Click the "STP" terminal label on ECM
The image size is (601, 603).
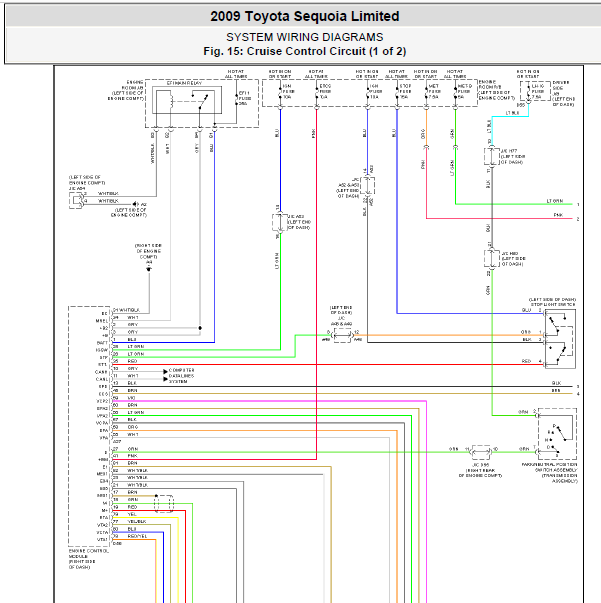(x=103, y=357)
